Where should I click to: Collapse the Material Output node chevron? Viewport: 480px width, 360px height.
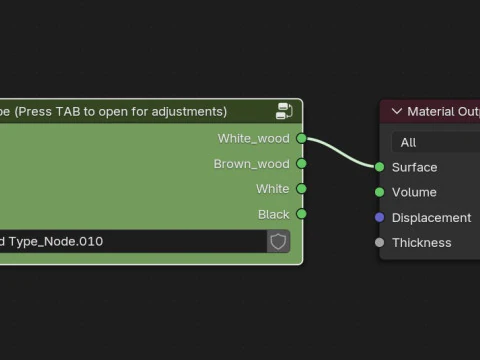pyautogui.click(x=397, y=111)
